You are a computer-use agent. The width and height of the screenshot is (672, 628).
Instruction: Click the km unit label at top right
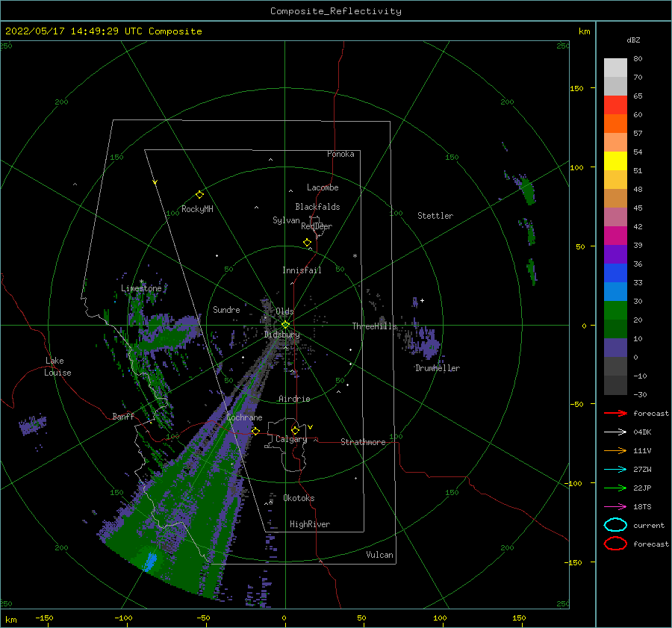click(584, 31)
